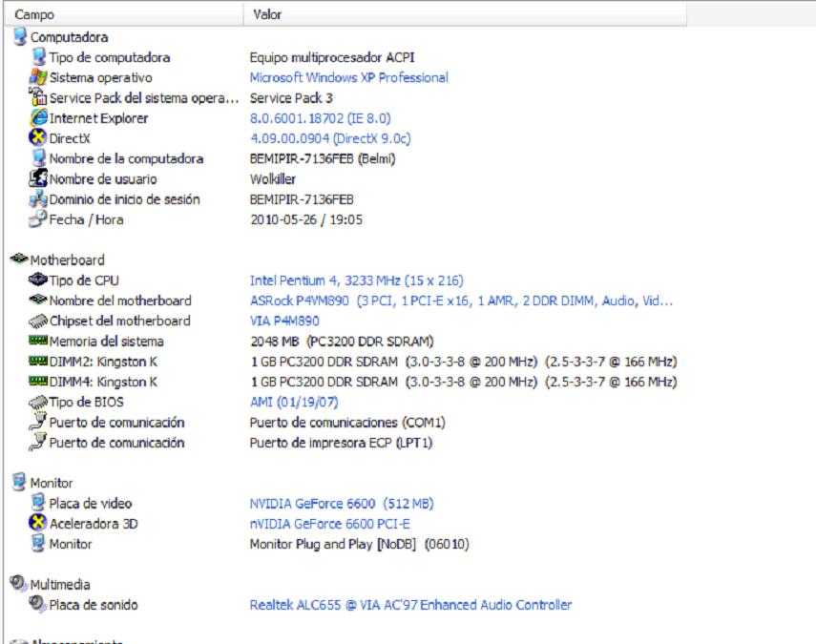Open the Realtek ALC655 audio controller link
The image size is (816, 644).
click(x=410, y=605)
